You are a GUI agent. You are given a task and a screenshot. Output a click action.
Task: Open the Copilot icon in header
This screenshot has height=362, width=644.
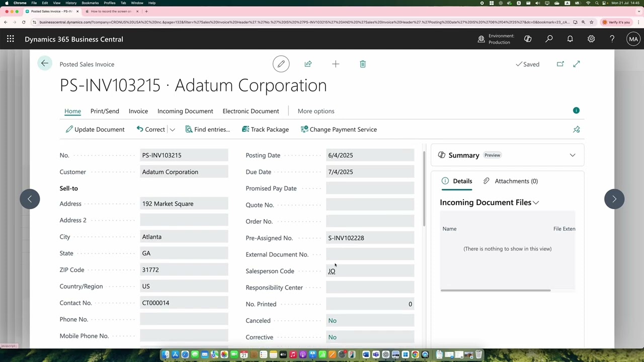[528, 39]
